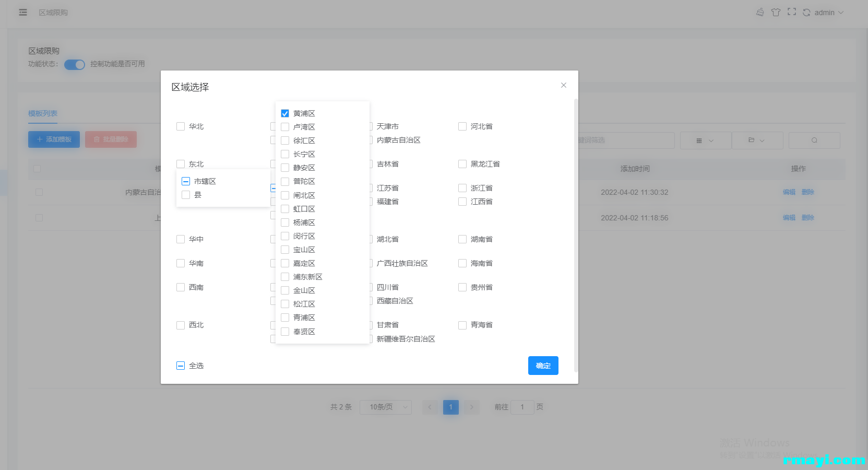Image resolution: width=868 pixels, height=470 pixels.
Task: Toggle the 全选 select-all checkbox
Action: point(181,366)
